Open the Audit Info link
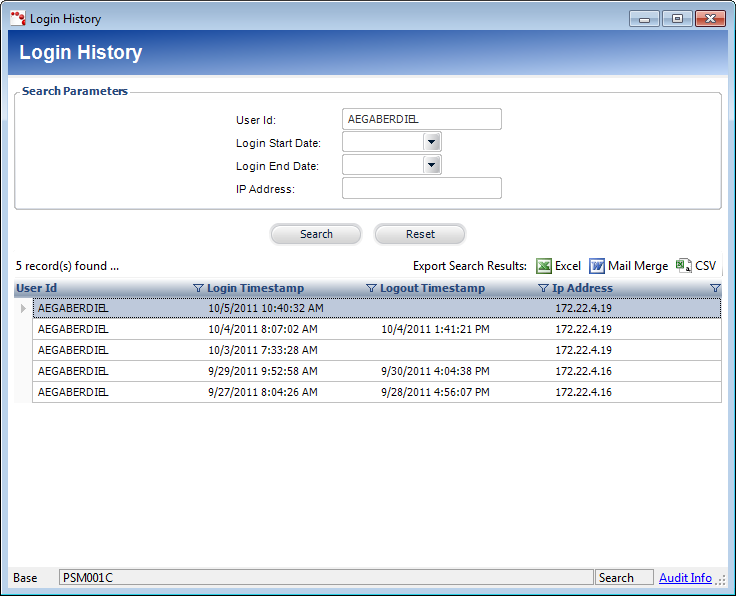This screenshot has width=736, height=596. [685, 578]
